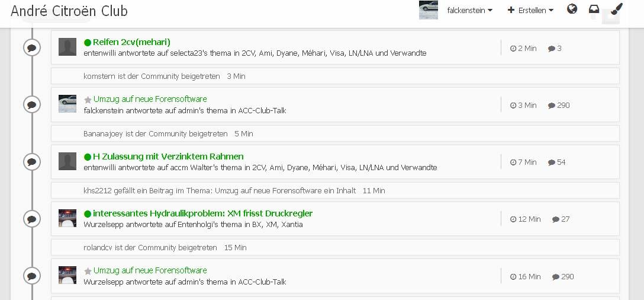This screenshot has height=300, width=644.
Task: Click speech bubble timeline marker for Reifen 2cv
Action: (31, 48)
